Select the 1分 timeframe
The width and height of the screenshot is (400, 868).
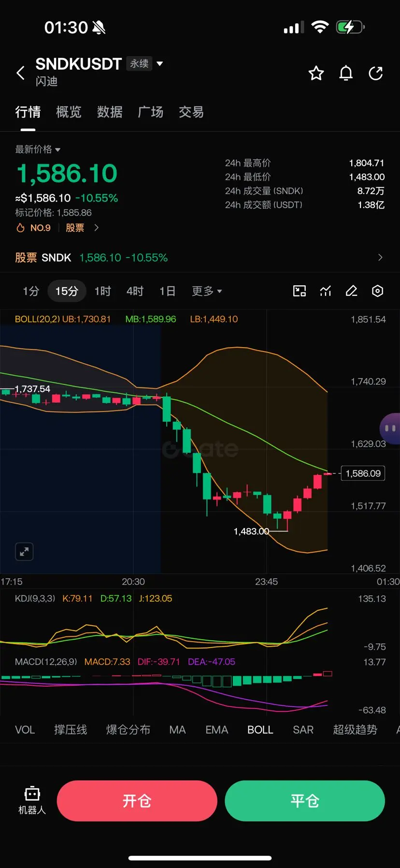[31, 291]
